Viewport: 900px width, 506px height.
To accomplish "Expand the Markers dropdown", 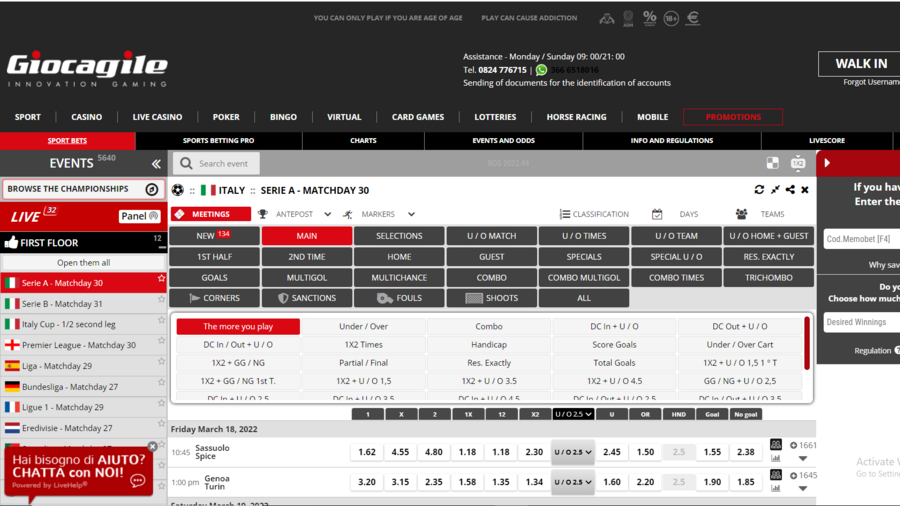I will pos(411,214).
